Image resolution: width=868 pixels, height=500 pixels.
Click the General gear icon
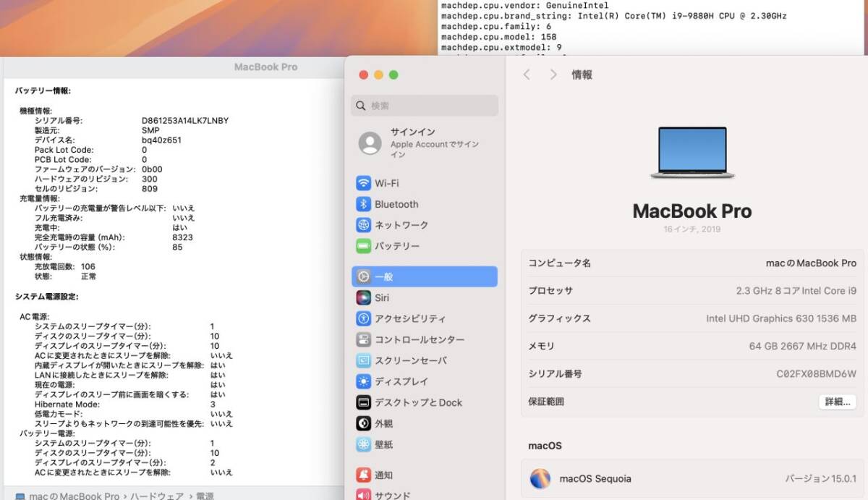(363, 276)
